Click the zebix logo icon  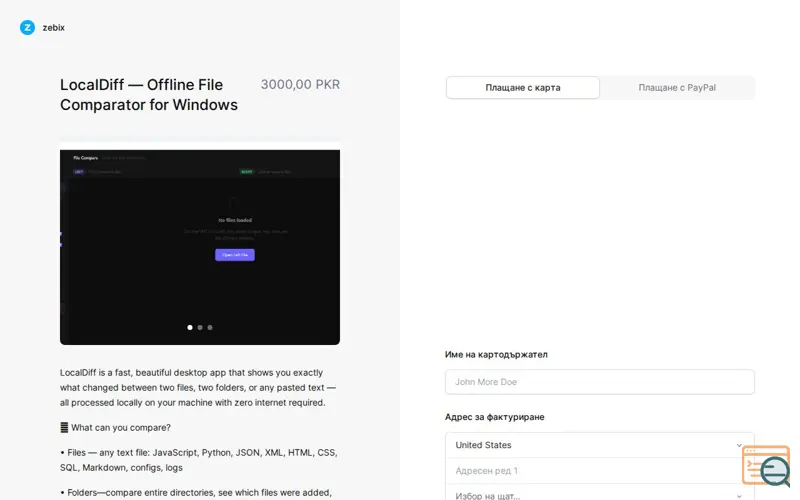coord(27,28)
